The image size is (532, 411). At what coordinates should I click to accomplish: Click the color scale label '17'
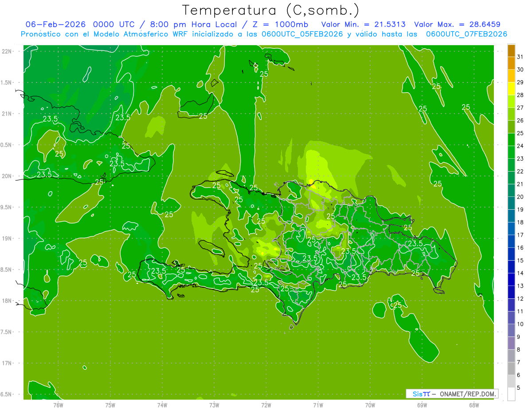pyautogui.click(x=520, y=235)
